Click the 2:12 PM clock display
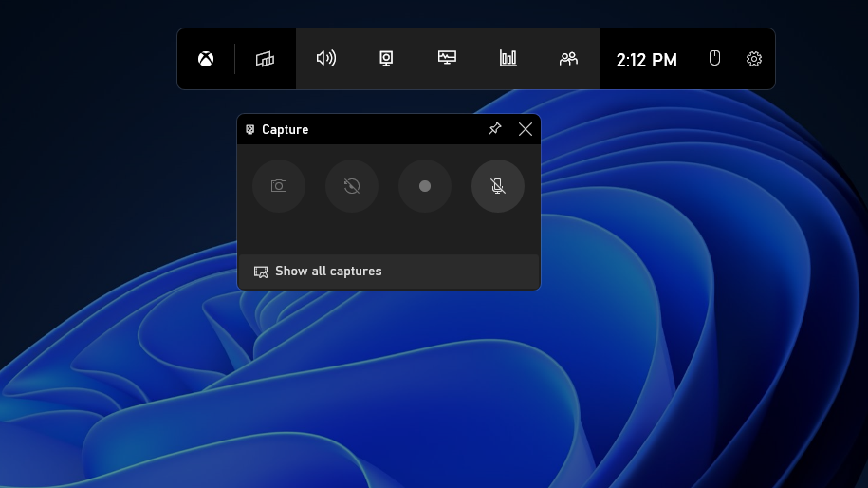Viewport: 868px width, 488px height. [x=647, y=60]
